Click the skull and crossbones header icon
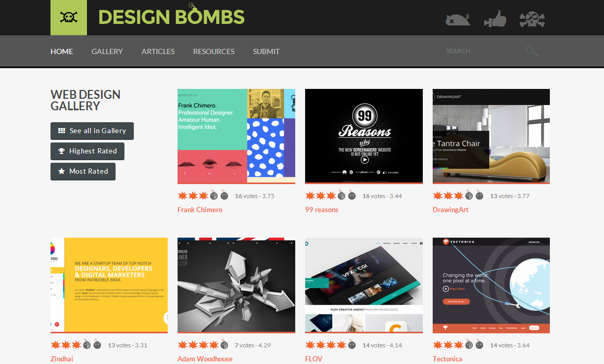This screenshot has width=604, height=364. 532,19
